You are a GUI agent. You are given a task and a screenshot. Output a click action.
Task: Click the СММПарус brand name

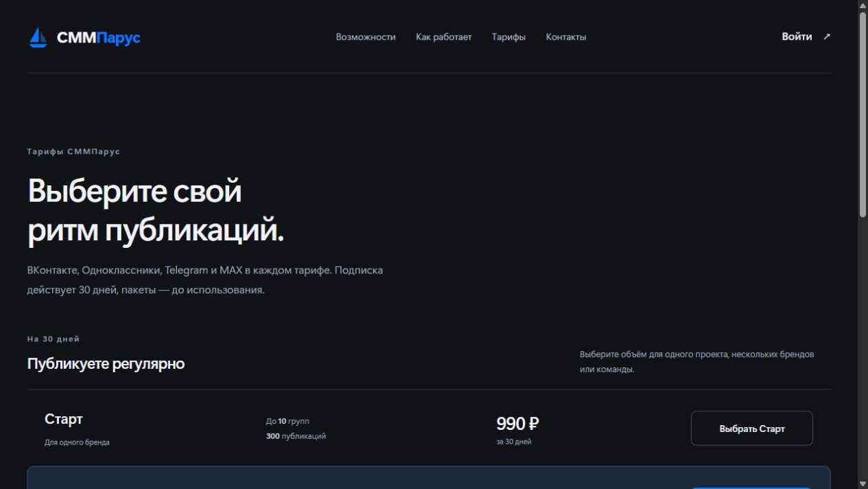click(98, 37)
